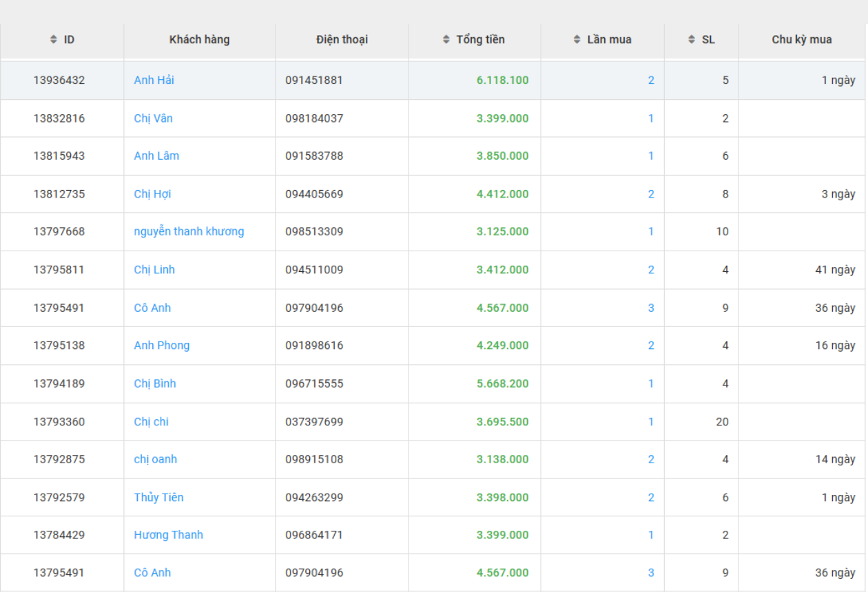Click the Khách hàng column header
This screenshot has height=592, width=868.
199,40
